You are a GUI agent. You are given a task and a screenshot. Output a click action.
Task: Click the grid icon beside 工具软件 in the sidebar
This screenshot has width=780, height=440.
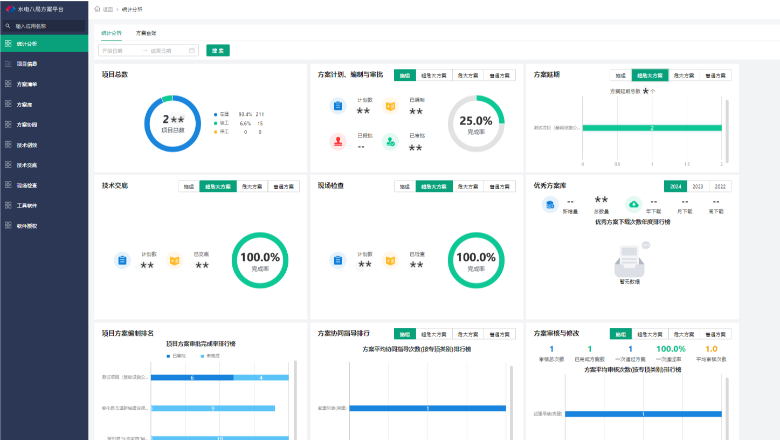(x=7, y=206)
